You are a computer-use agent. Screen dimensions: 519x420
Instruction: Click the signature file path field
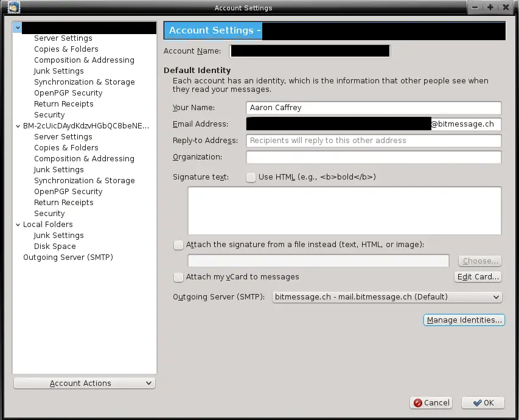318,261
